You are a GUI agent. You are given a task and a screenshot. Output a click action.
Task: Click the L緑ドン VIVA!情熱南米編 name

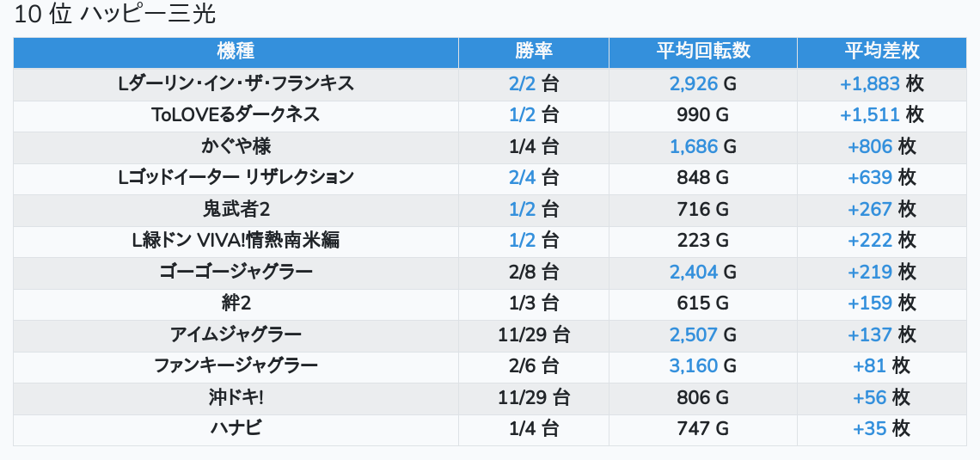pyautogui.click(x=236, y=241)
